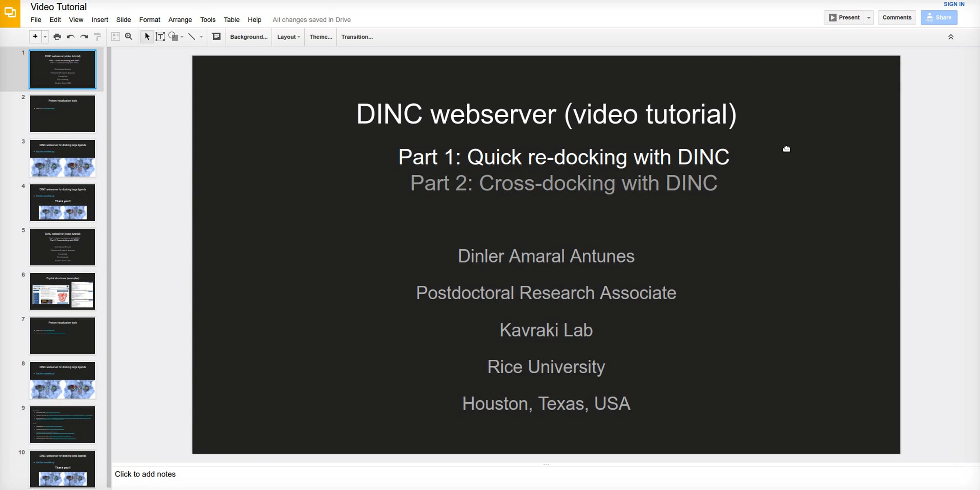Viewport: 980px width, 490px height.
Task: Open the Insert menu
Action: click(100, 20)
